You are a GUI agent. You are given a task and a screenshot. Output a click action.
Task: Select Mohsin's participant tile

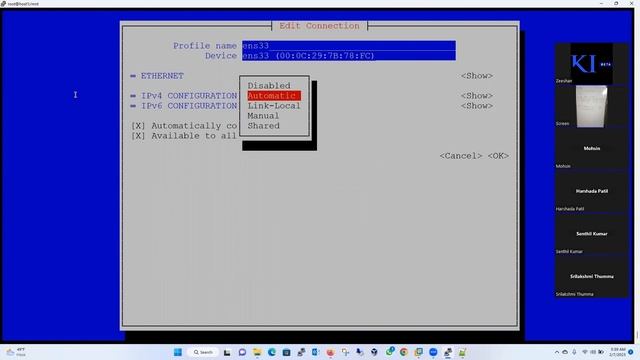[x=591, y=149]
